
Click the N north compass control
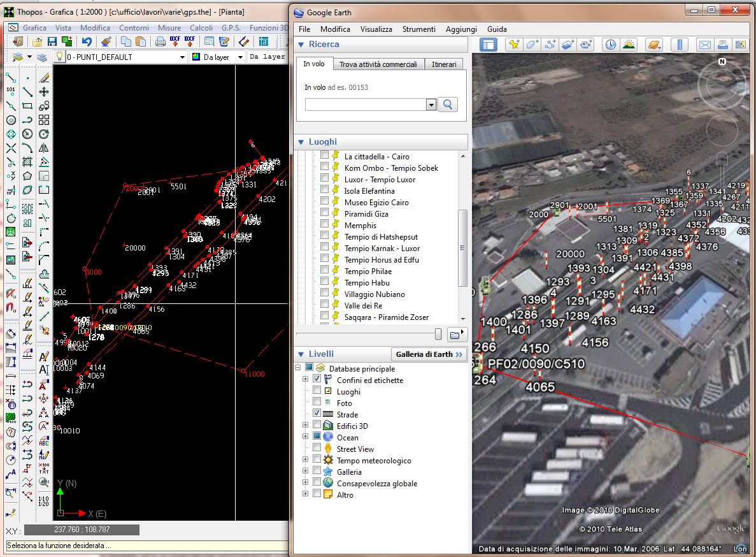722,61
